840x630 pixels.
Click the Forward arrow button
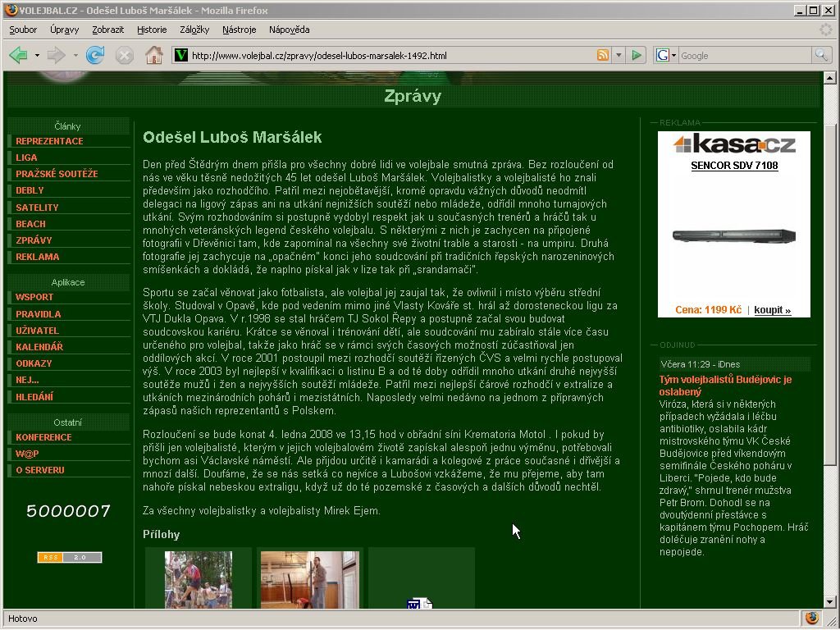[57, 55]
